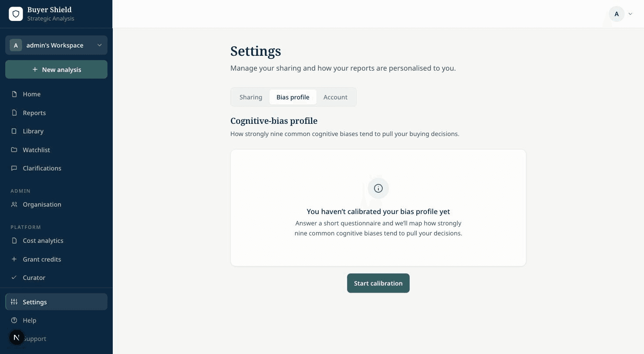Screen dimensions: 644x354
Task: Open the Home sidebar icon
Action: coord(14,94)
